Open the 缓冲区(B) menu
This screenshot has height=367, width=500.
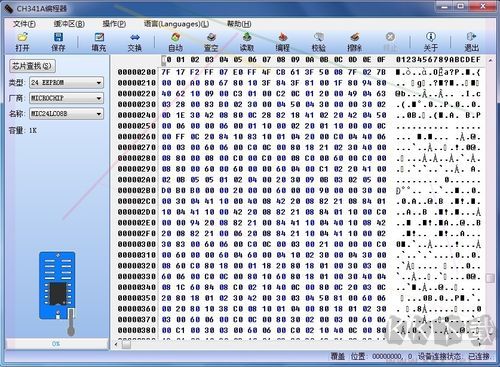click(x=69, y=24)
